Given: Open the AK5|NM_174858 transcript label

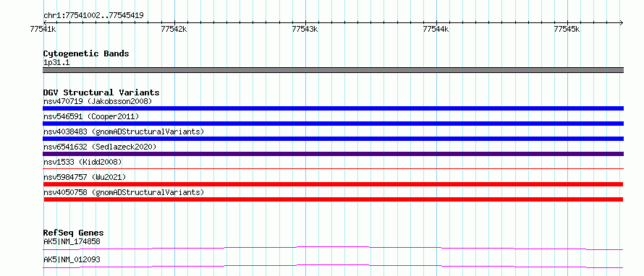Looking at the screenshot, I should (72, 241).
